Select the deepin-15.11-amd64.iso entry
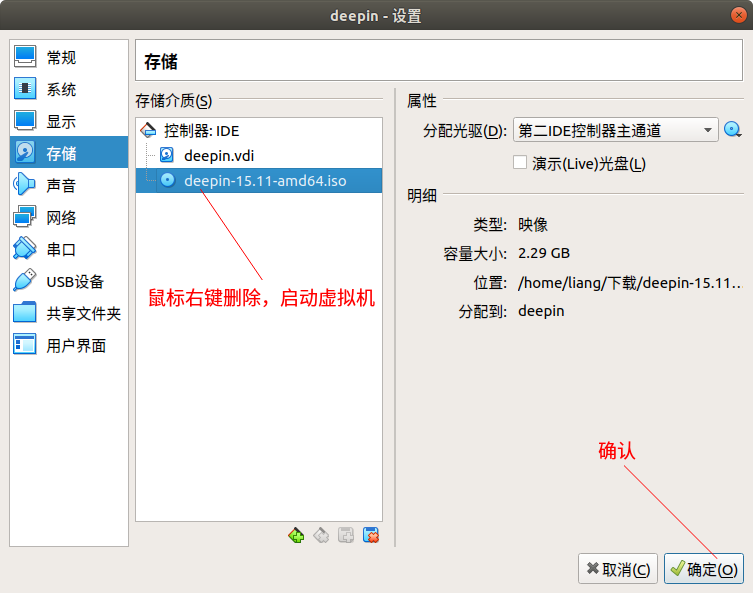 point(259,181)
